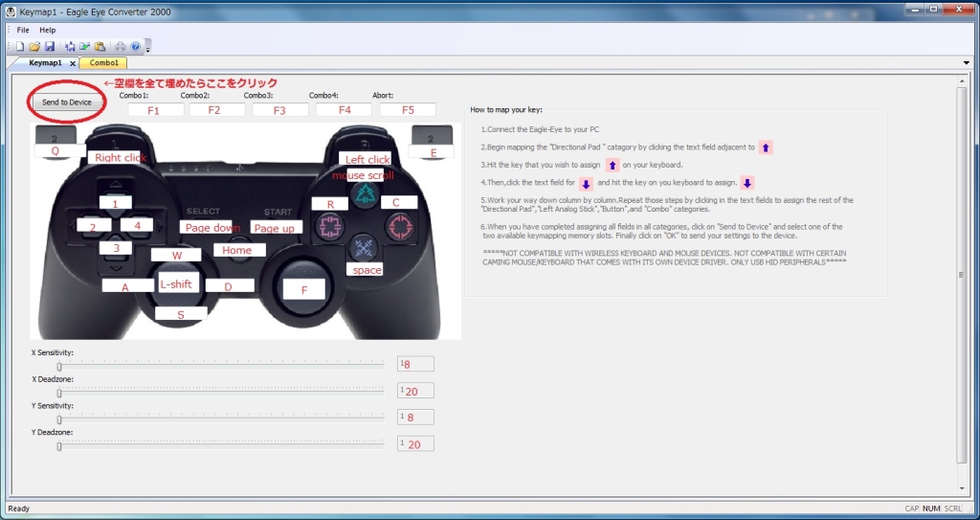Click the START field showing Page up

pos(277,227)
